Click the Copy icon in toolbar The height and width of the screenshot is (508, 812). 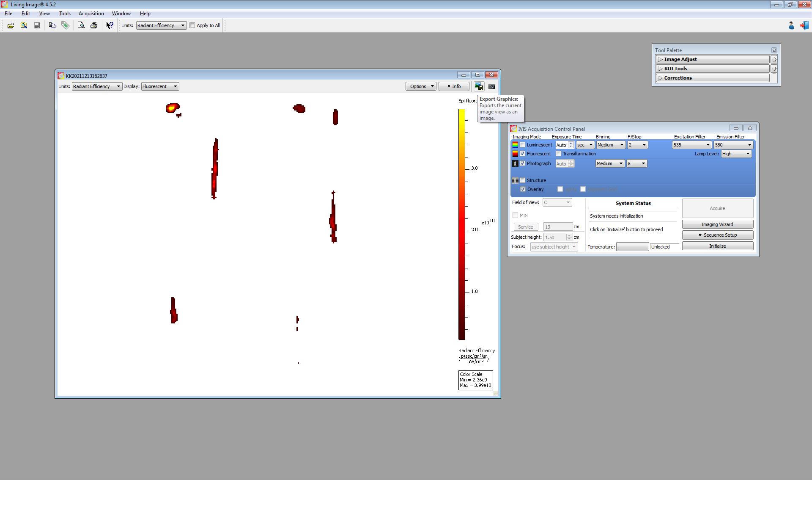click(x=52, y=25)
